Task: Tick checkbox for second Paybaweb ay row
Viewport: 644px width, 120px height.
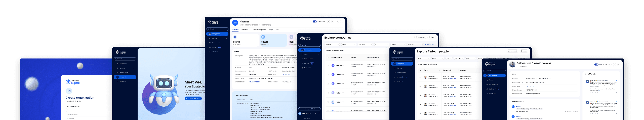Action: [x=328, y=75]
